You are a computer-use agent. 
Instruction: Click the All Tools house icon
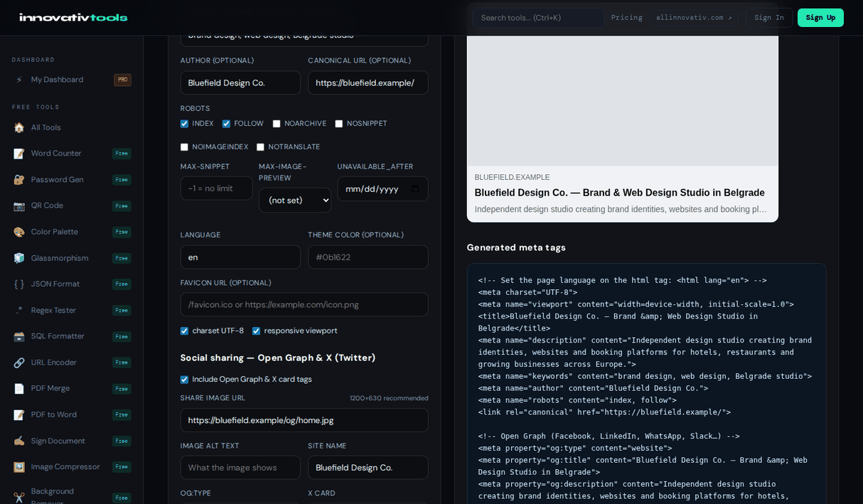click(x=19, y=127)
